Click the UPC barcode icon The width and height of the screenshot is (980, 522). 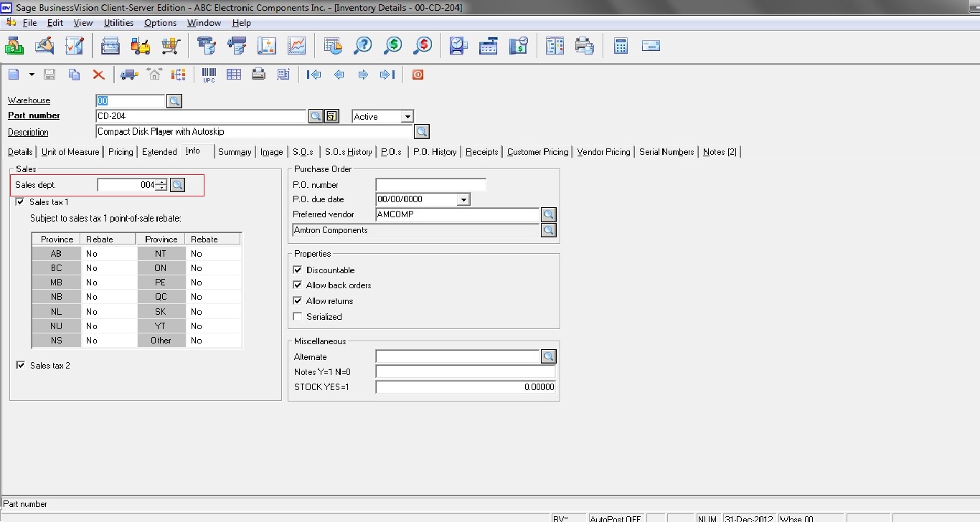pyautogui.click(x=209, y=75)
